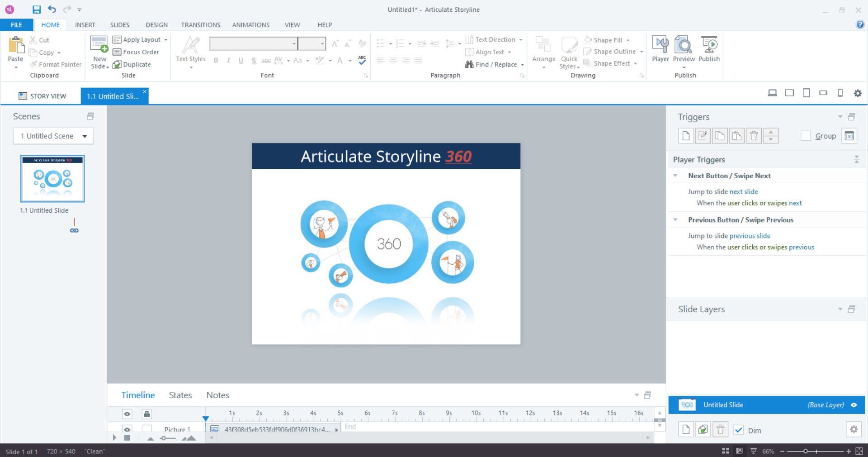Uncheck the Dim checkbox
Screen dimensions: 868x457
(739, 430)
